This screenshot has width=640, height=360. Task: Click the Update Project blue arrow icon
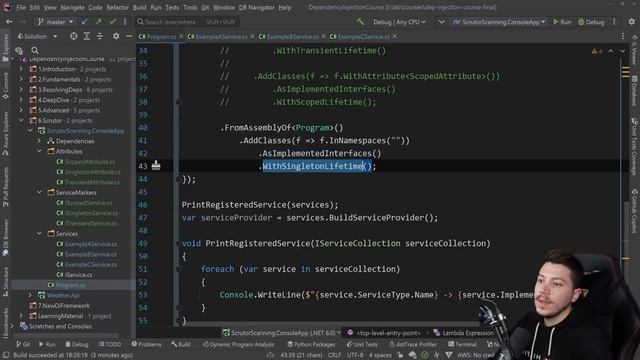84,21
